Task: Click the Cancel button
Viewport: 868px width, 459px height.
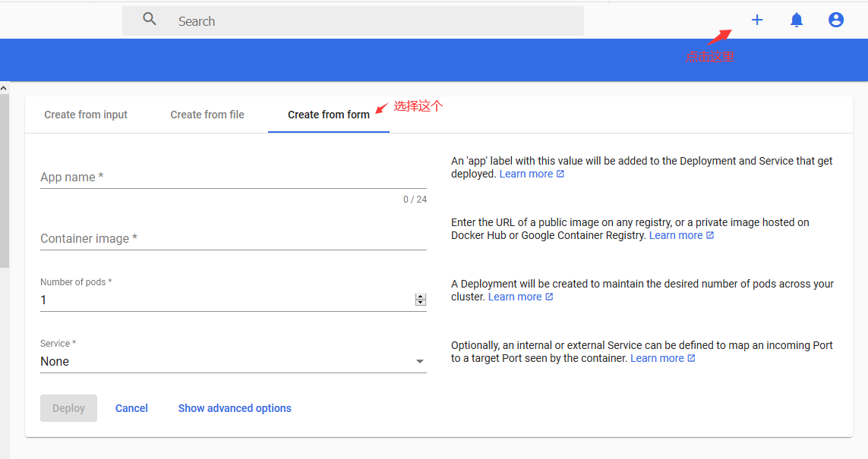Action: 131,408
